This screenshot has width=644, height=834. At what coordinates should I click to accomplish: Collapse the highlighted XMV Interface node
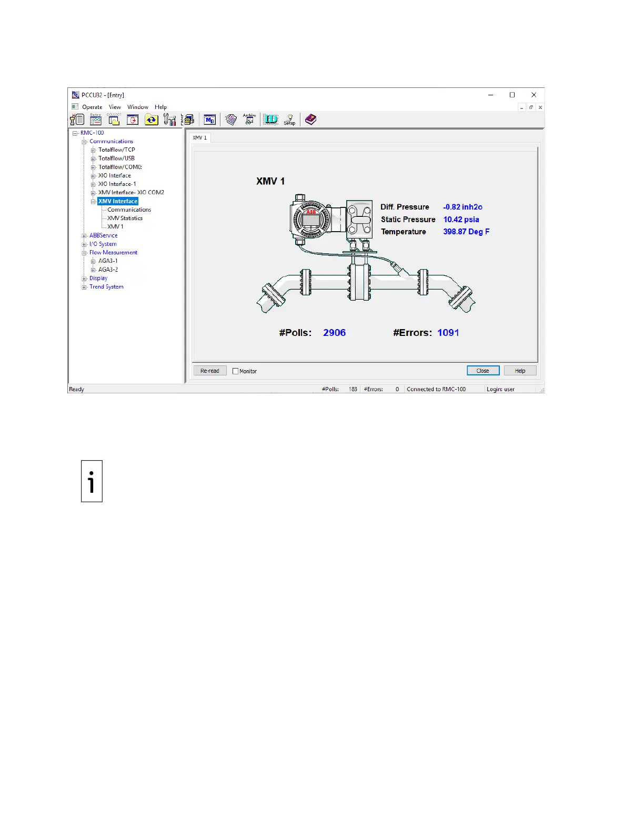coord(93,202)
